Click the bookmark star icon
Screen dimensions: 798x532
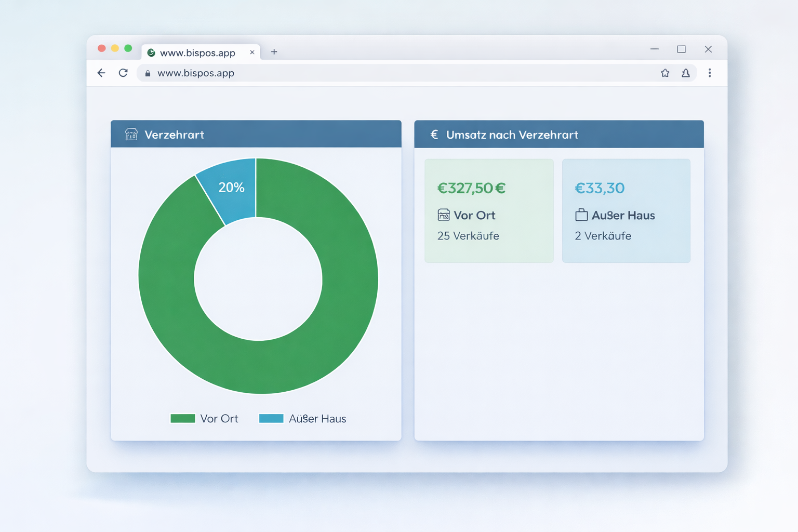[x=665, y=73]
